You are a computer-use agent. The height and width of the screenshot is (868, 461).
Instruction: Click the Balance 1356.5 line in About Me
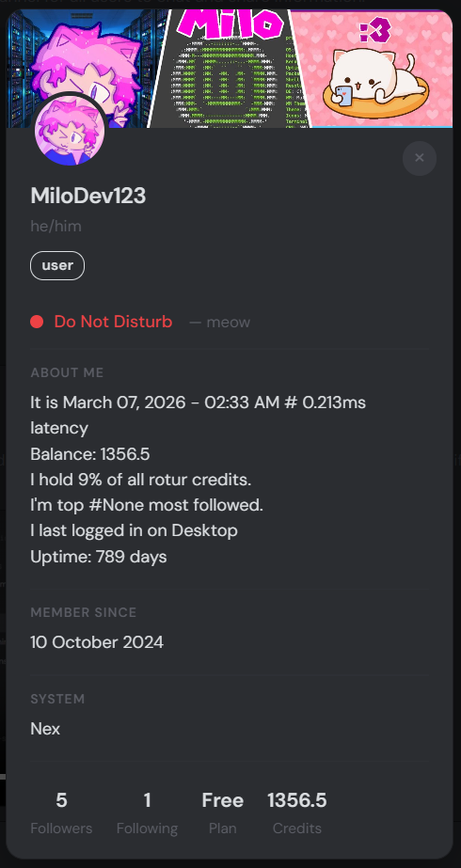pos(90,454)
